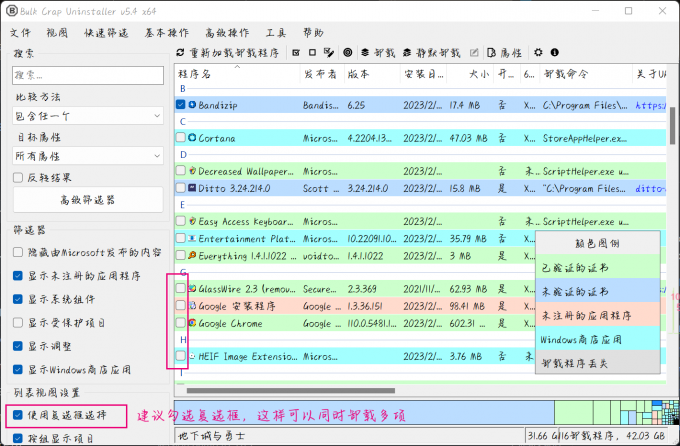Toggle 显示未注册的应用程序 checkbox

point(18,275)
